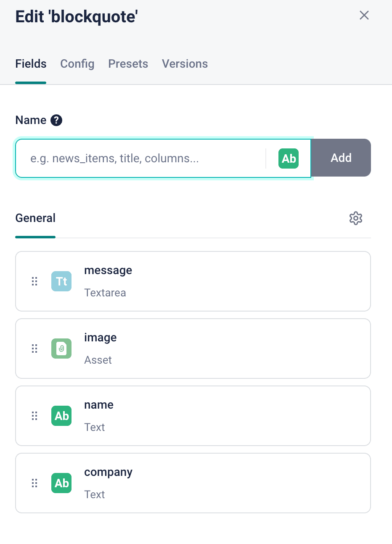Screen dimensions: 392x544
Task: Switch to the Config tab
Action: click(x=77, y=64)
